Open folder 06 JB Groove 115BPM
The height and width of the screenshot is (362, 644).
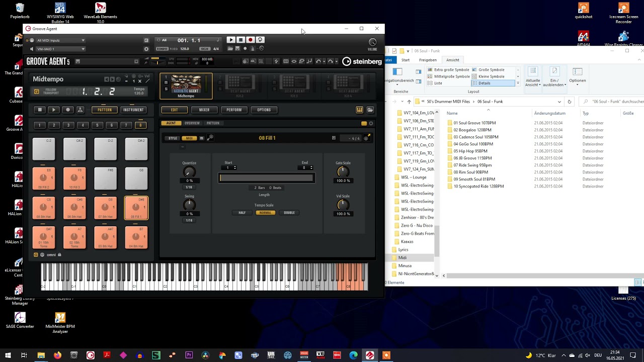tap(472, 158)
